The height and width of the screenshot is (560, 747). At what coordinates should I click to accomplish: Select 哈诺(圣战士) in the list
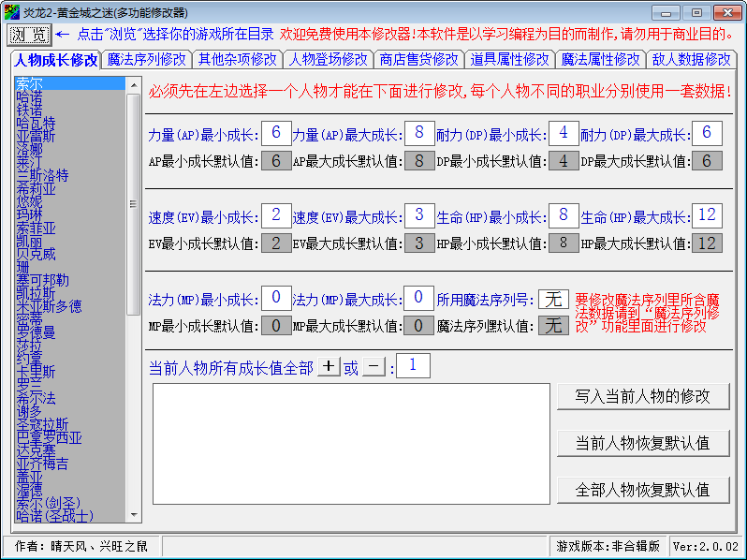pyautogui.click(x=70, y=516)
